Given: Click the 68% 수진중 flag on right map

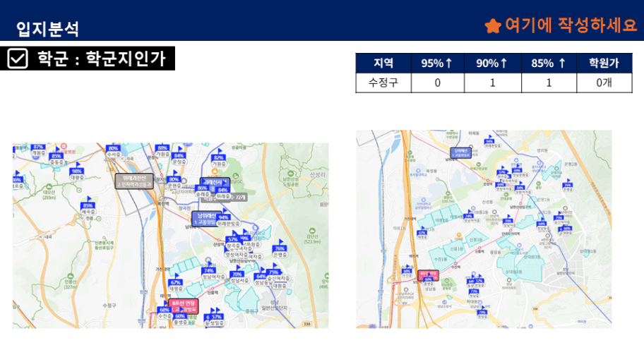Looking at the screenshot, I should [x=406, y=271].
